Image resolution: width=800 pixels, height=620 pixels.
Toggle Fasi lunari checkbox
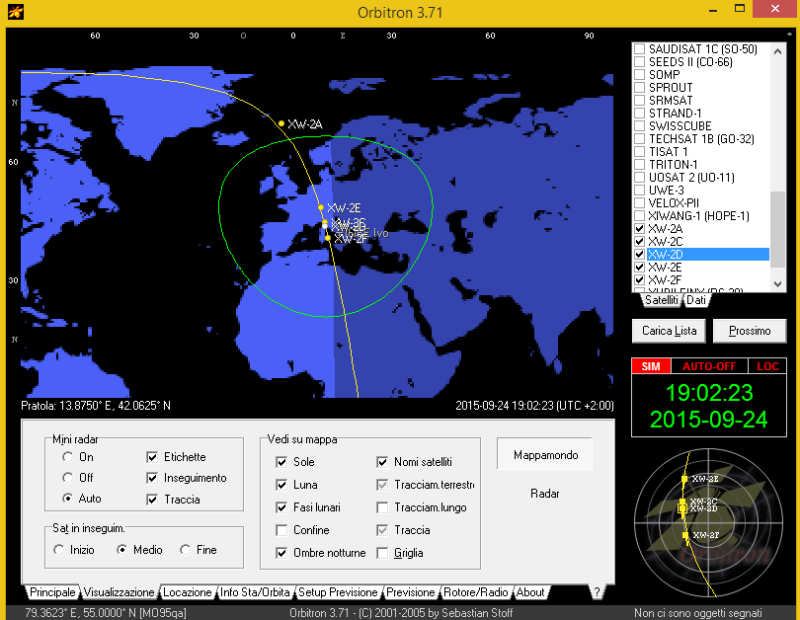[x=281, y=507]
